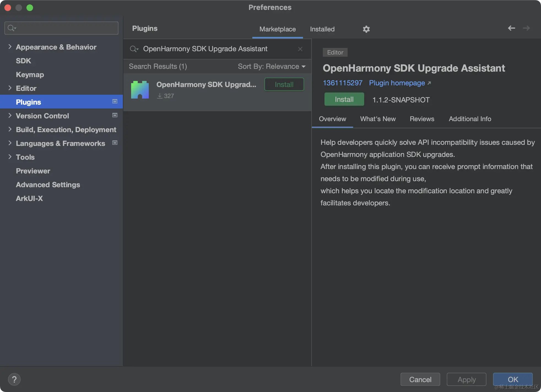Click the green Install button in details
Screen dimensions: 541x392
tap(344, 99)
